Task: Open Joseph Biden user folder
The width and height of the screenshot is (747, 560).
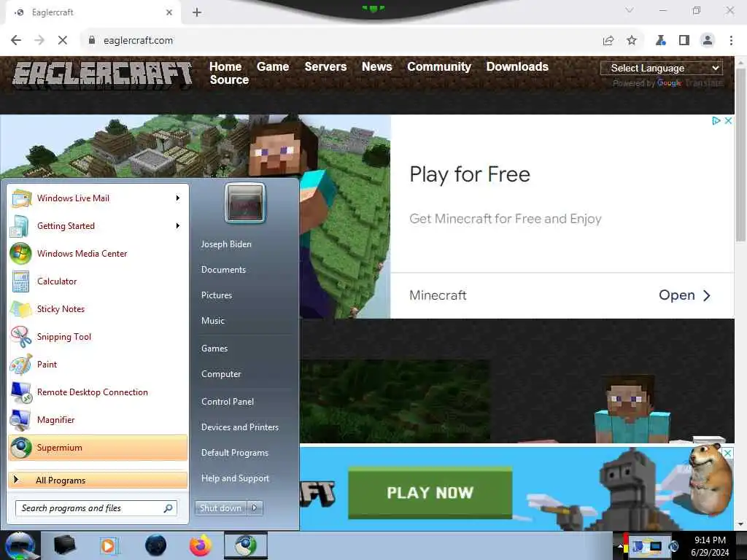Action: point(226,244)
